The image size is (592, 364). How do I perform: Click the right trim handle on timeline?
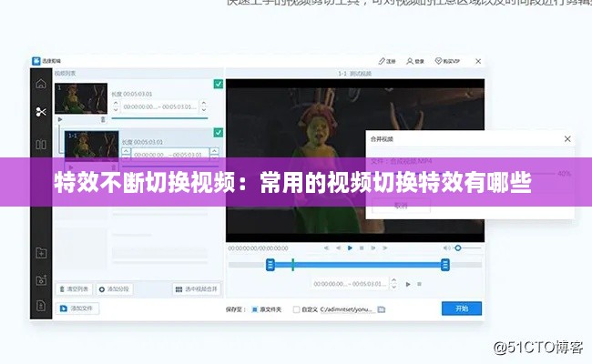(445, 265)
